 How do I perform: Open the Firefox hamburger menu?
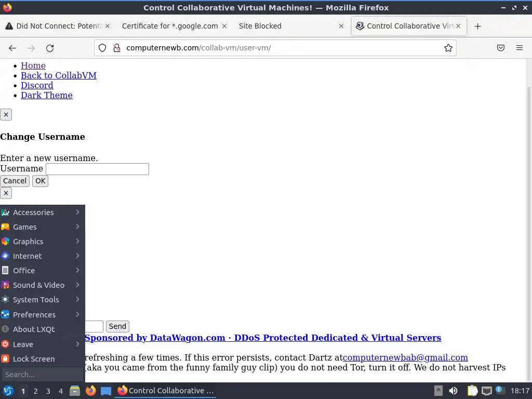(520, 48)
